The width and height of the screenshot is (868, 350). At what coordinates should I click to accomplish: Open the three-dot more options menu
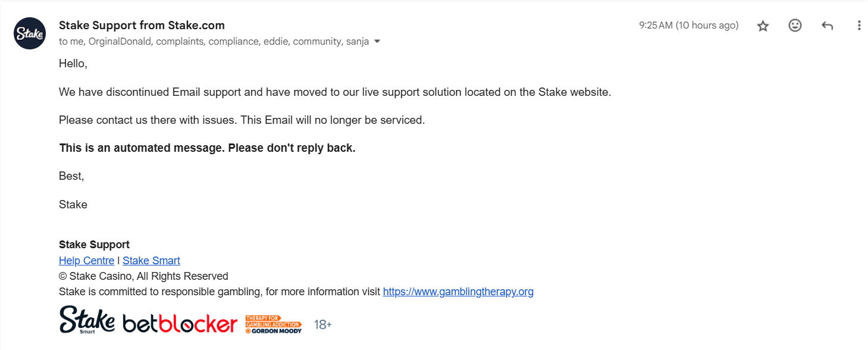tap(858, 26)
